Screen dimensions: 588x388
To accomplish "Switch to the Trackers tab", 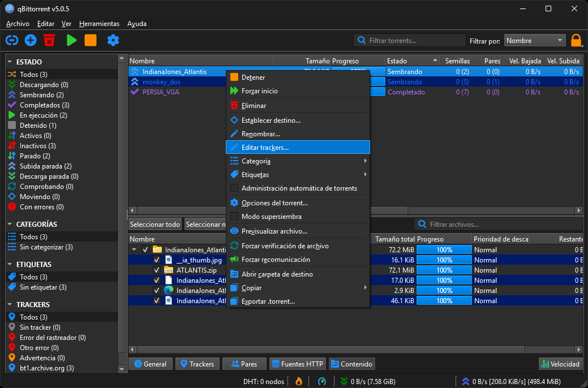I will pyautogui.click(x=196, y=364).
